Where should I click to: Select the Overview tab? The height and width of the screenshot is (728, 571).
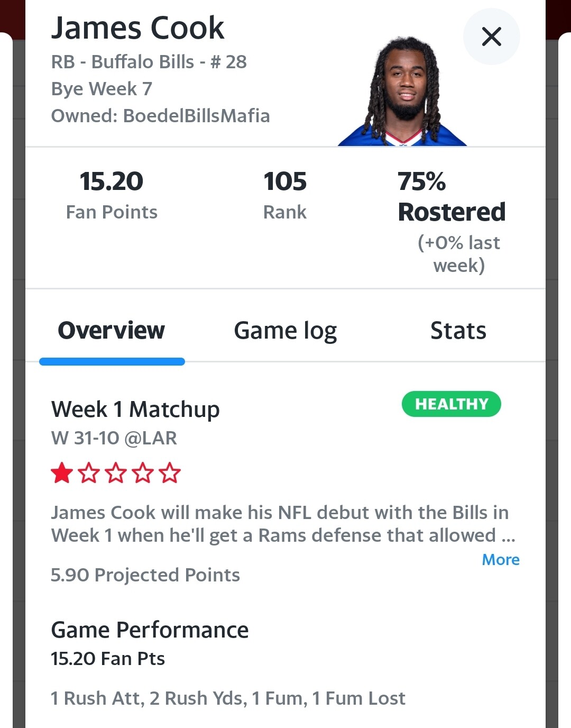pos(112,331)
